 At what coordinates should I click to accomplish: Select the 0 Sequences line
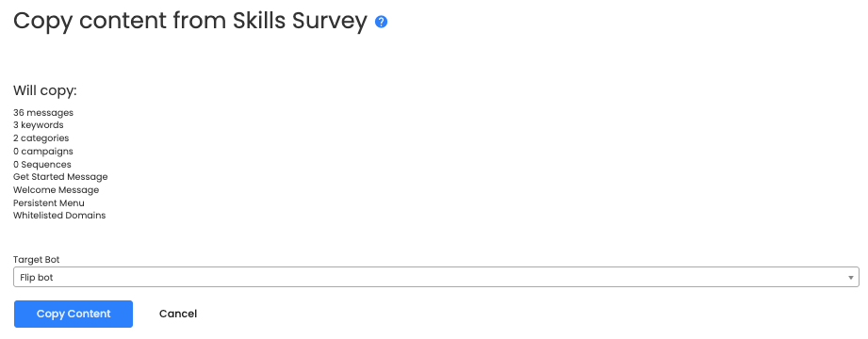(42, 165)
